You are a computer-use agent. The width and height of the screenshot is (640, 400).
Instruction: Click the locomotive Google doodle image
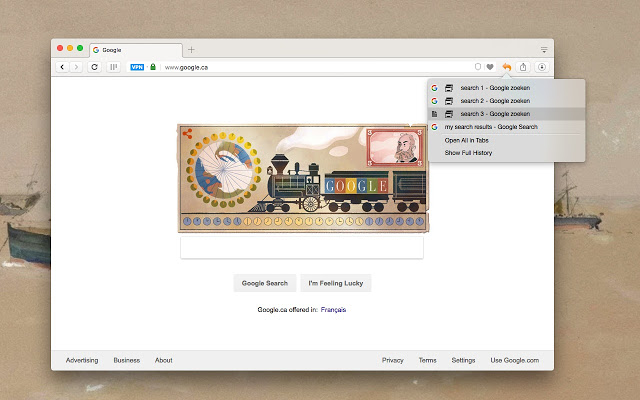[x=303, y=178]
